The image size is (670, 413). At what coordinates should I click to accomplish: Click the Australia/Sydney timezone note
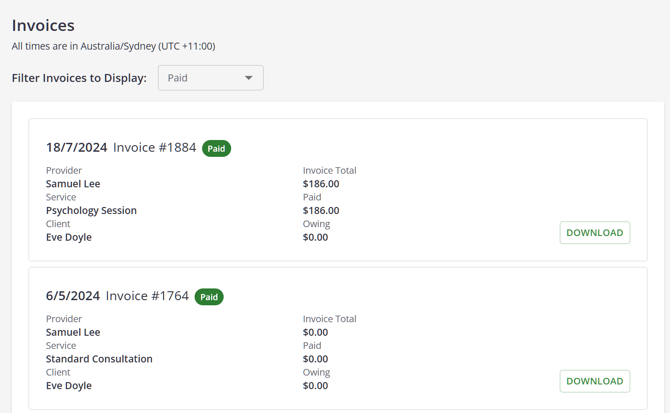[x=113, y=46]
